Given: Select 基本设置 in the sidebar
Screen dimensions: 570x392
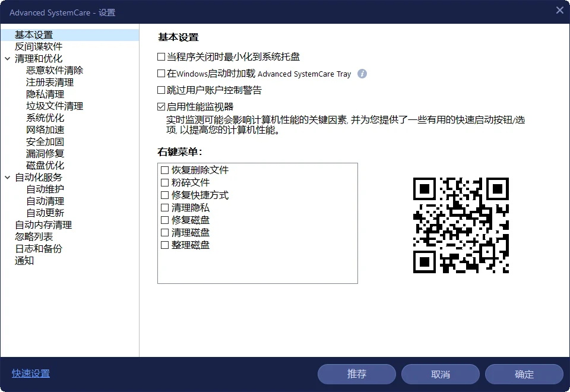Looking at the screenshot, I should click(x=70, y=35).
